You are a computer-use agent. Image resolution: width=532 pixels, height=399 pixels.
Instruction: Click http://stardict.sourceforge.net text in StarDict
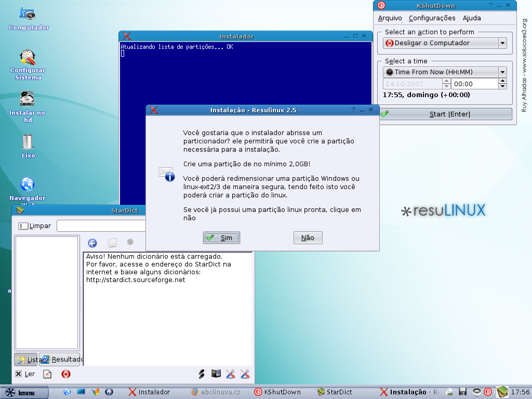point(136,280)
